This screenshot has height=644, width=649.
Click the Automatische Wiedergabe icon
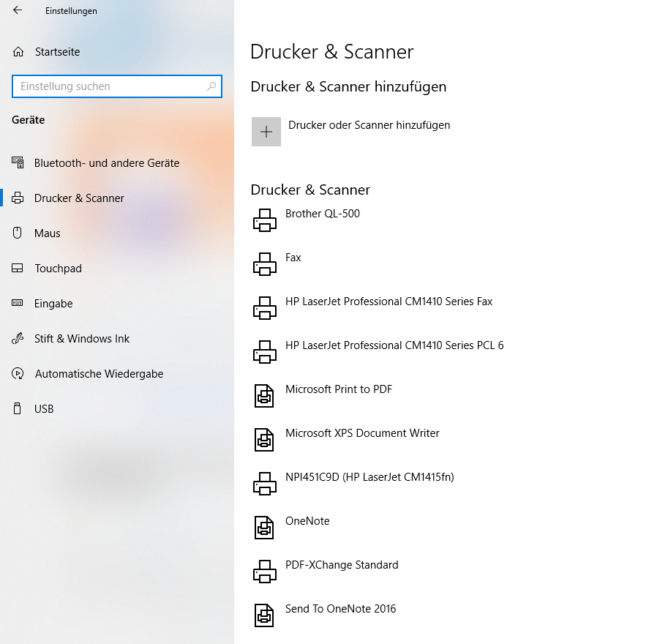[x=18, y=373]
